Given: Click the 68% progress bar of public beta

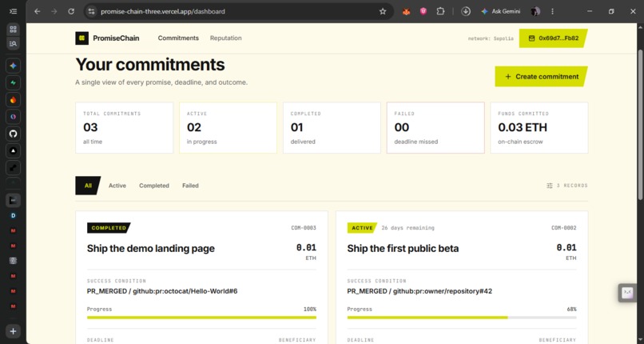Looking at the screenshot, I should point(462,318).
